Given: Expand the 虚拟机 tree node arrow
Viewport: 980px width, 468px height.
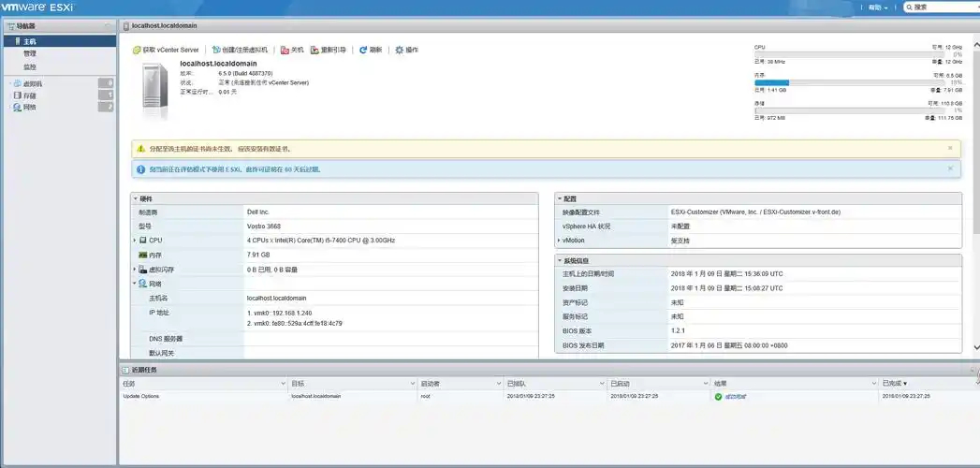Looking at the screenshot, I should click(x=10, y=83).
